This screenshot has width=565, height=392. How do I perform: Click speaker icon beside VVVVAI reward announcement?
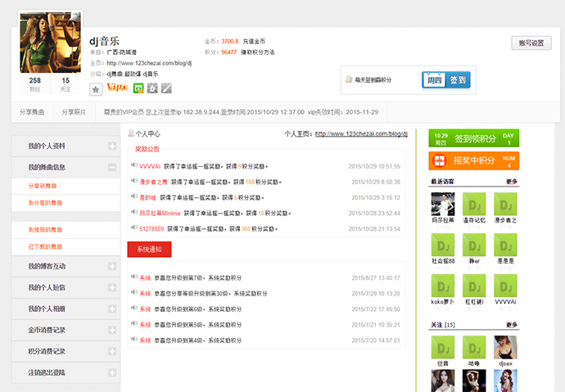tap(134, 165)
